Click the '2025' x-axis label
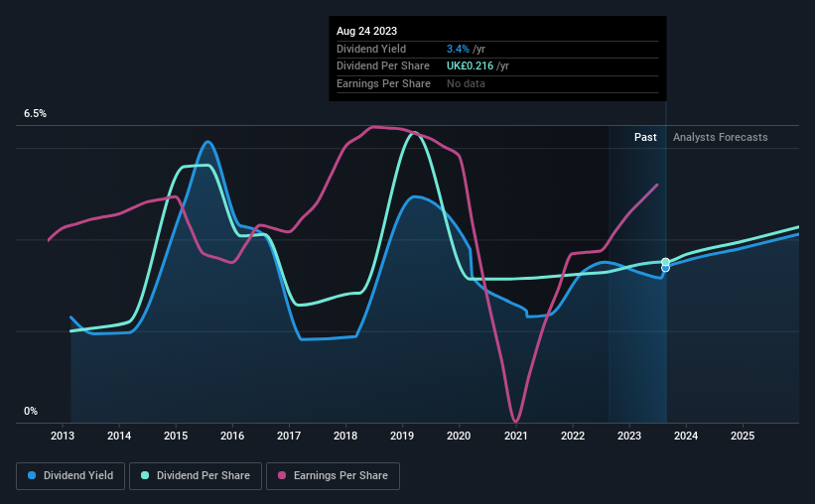This screenshot has width=815, height=504. pyautogui.click(x=743, y=436)
